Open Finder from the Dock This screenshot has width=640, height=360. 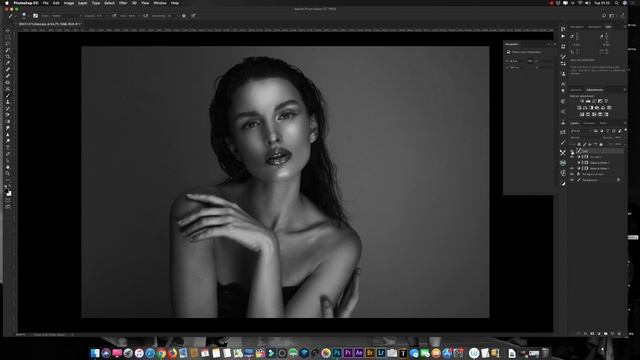coord(95,353)
